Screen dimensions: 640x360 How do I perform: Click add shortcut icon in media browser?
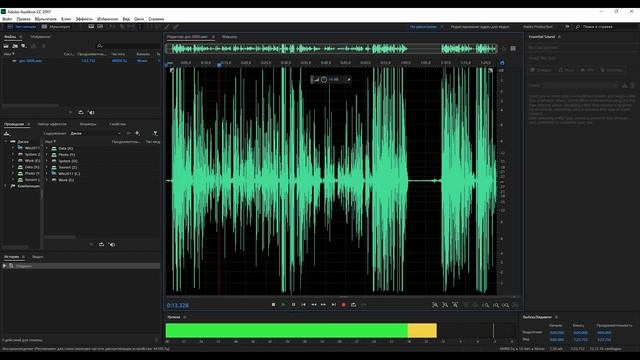pyautogui.click(x=137, y=133)
